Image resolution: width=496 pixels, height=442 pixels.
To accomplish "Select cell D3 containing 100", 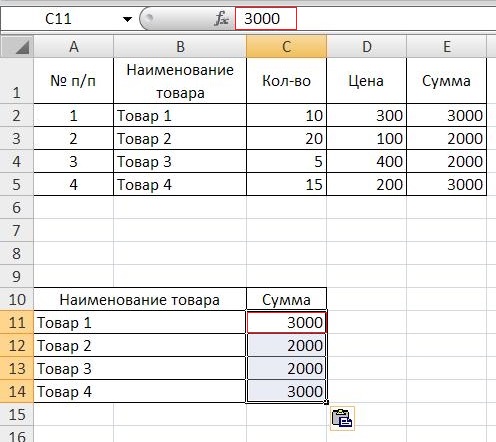I will pos(366,138).
